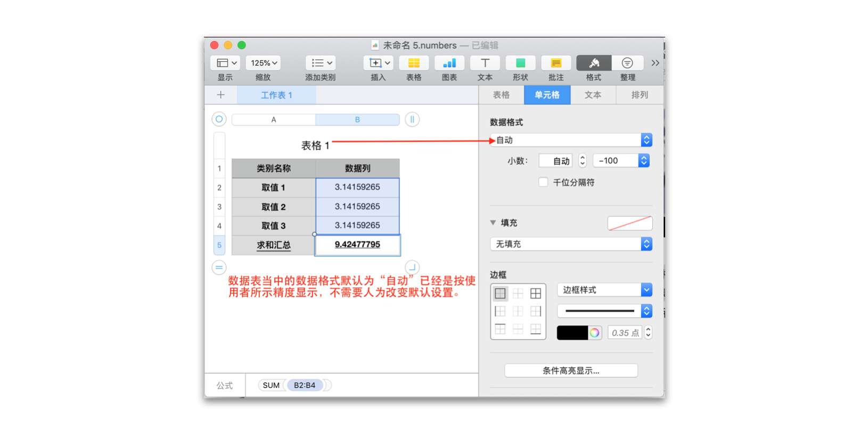Enable the thousands separator (千位分隔符) checkbox
Screen dimensions: 868x435
pyautogui.click(x=543, y=182)
